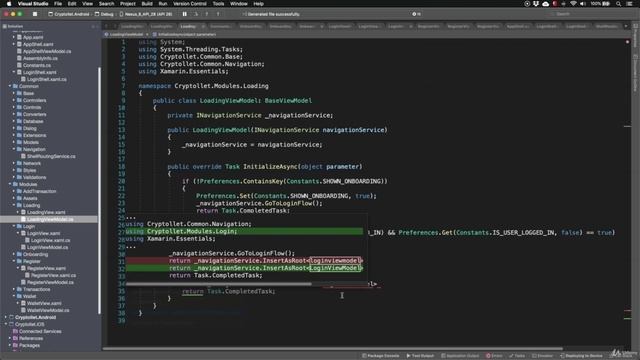Image resolution: width=640 pixels, height=360 pixels.
Task: Open Constants.cs file
Action: coord(37,65)
